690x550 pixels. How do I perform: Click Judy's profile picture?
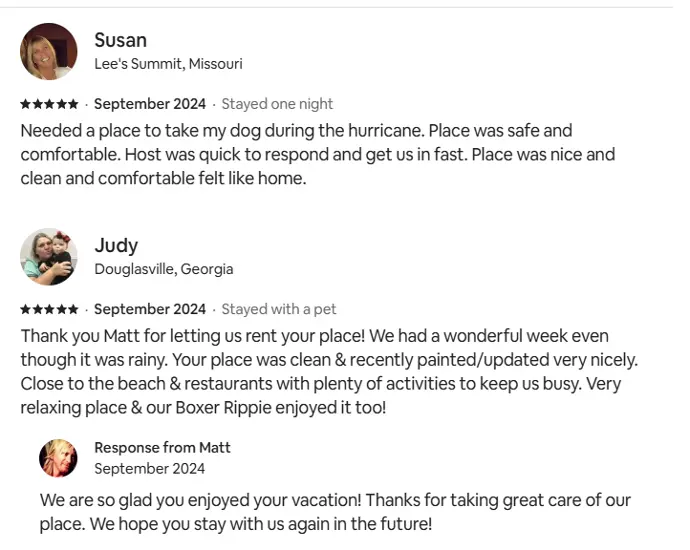(x=49, y=257)
